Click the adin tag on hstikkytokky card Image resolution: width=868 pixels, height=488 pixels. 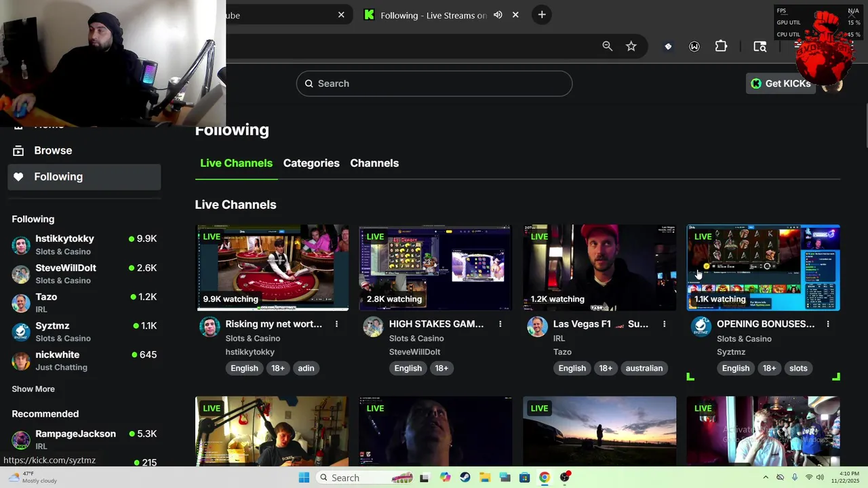coord(306,368)
